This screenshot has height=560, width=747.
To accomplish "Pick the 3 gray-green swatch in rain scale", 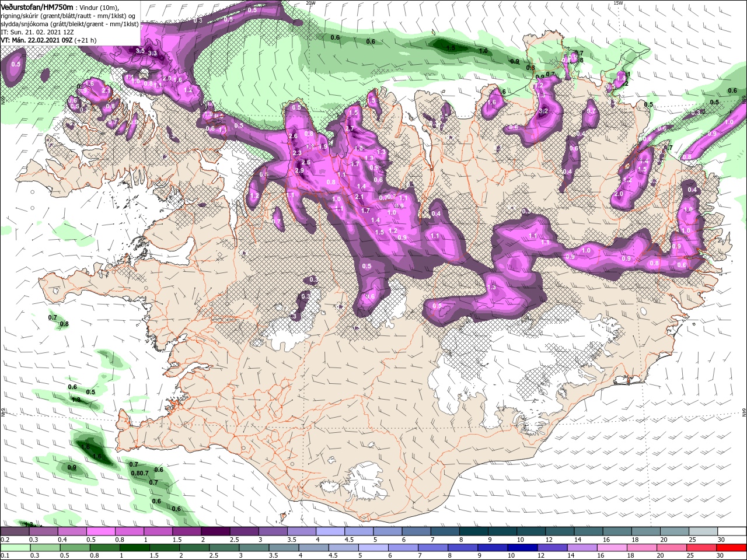I will pyautogui.click(x=253, y=548).
